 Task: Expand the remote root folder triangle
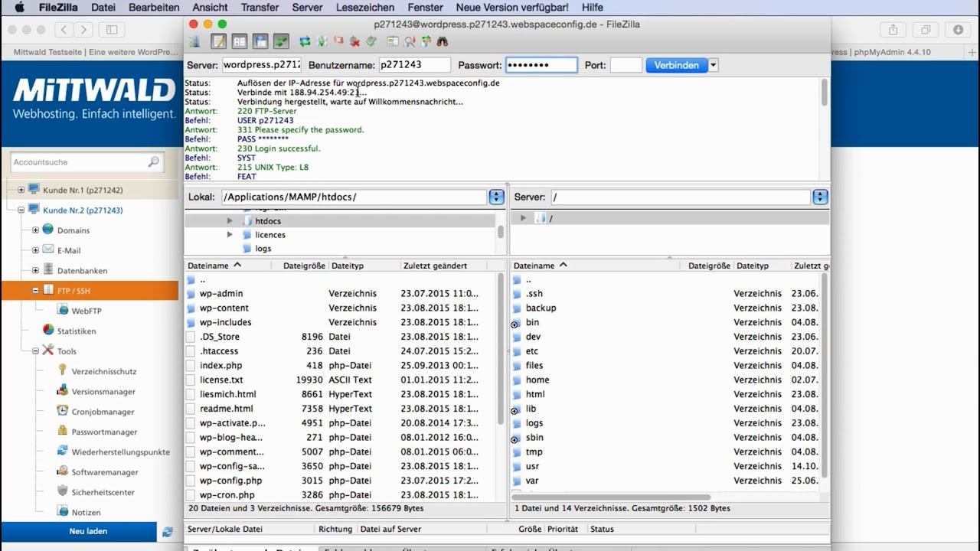(x=523, y=218)
